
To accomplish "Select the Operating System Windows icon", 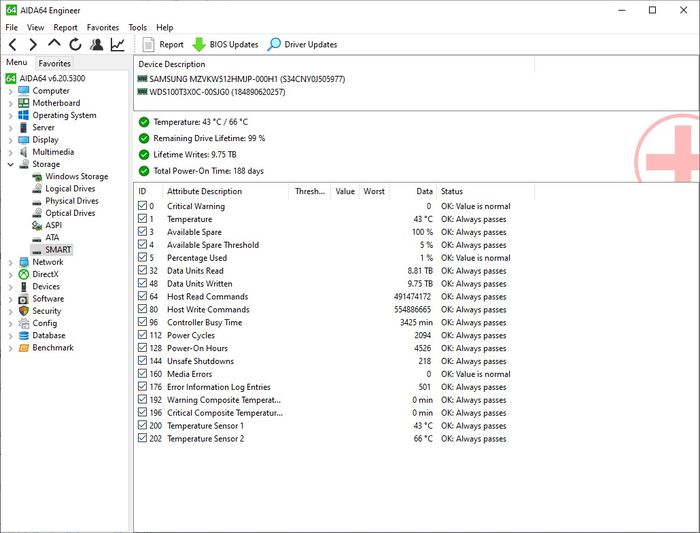I will click(x=24, y=115).
